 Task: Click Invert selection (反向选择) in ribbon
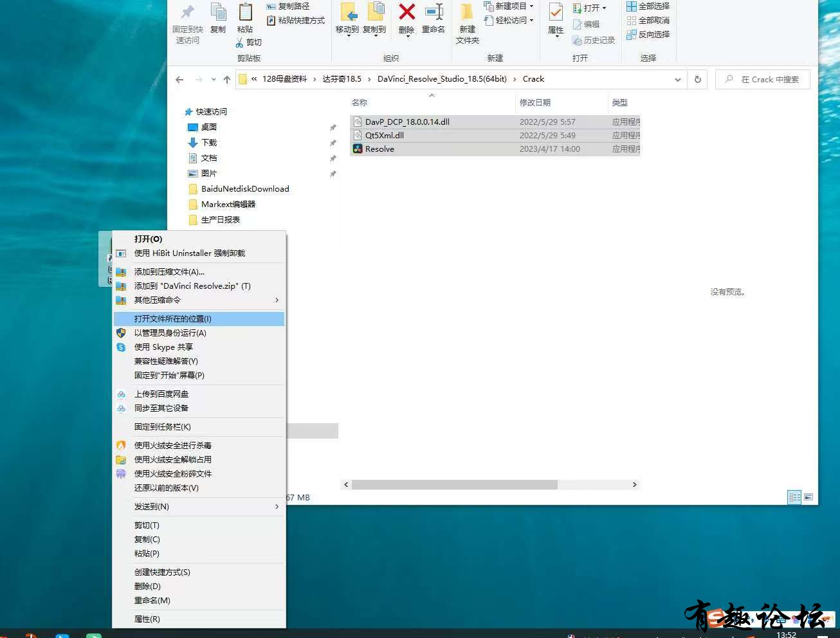tap(648, 35)
